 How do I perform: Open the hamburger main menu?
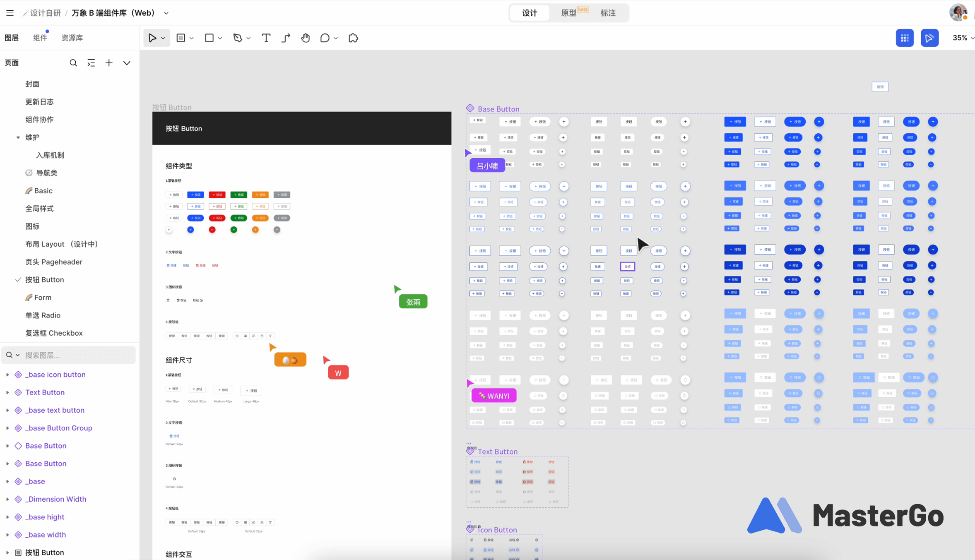tap(10, 13)
